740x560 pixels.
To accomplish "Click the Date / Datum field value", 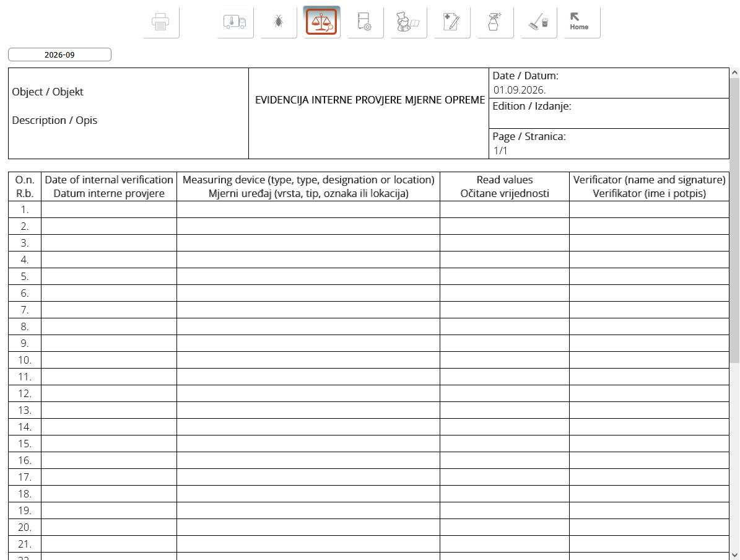I will pyautogui.click(x=520, y=90).
